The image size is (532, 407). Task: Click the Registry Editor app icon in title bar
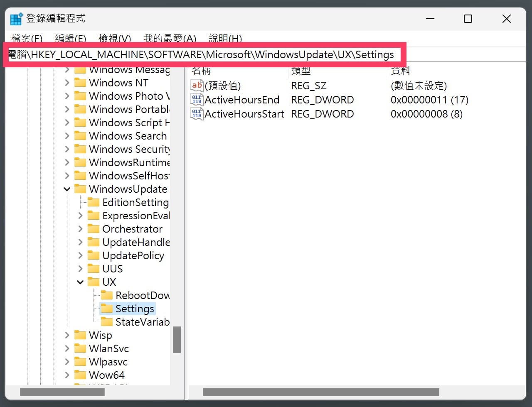coord(16,19)
